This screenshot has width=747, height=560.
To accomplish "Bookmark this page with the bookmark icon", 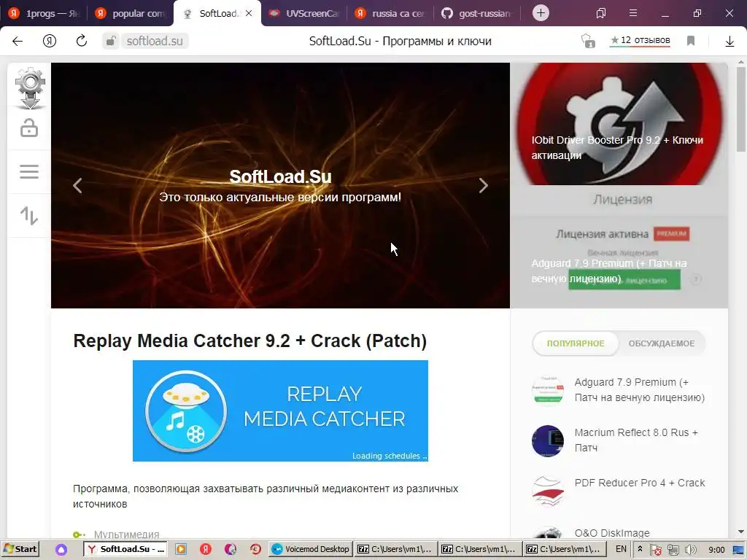I will pos(691,41).
